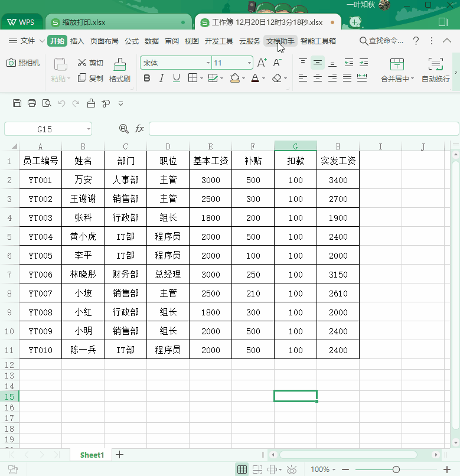Click the distributed alignment icon
Image resolution: width=460 pixels, height=476 pixels.
(362, 78)
